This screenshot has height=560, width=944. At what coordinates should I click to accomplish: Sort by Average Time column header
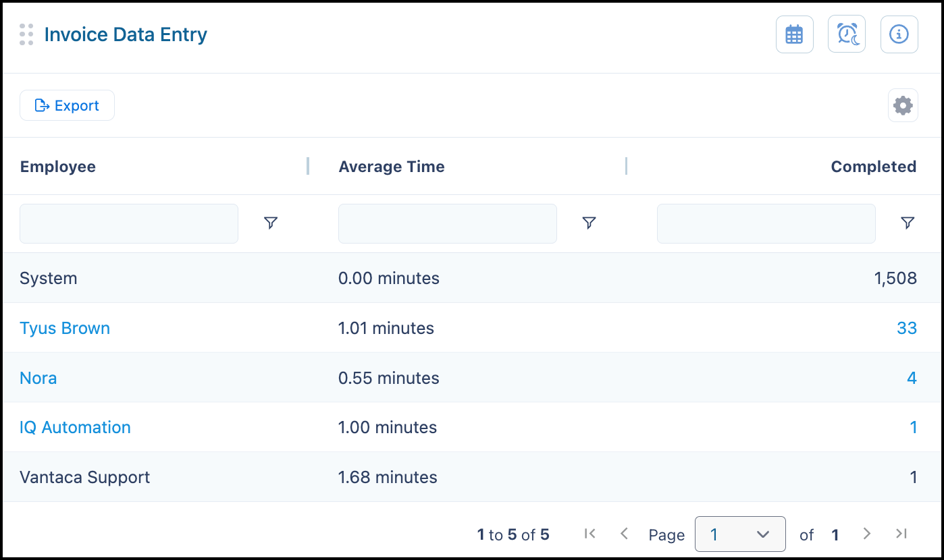[x=392, y=167]
